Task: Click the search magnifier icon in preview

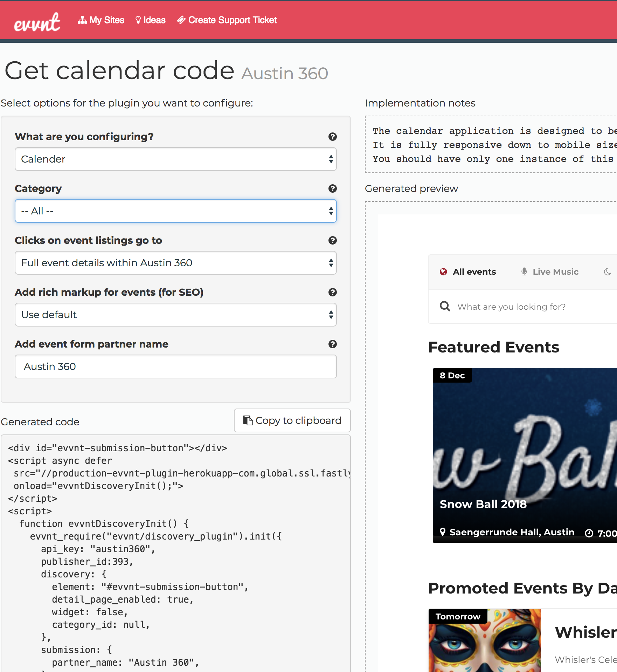Action: (445, 306)
